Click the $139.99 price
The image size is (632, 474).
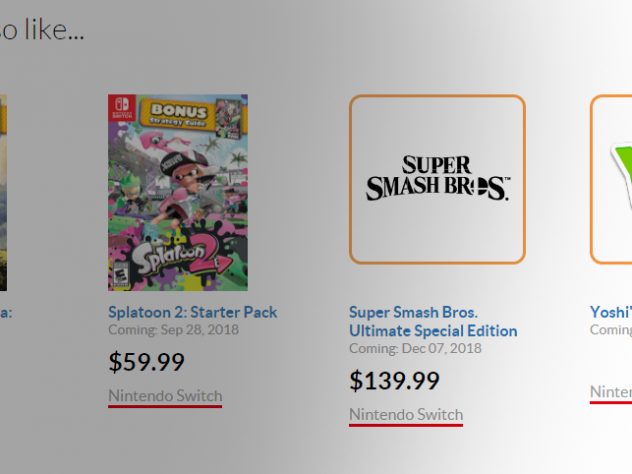click(395, 380)
